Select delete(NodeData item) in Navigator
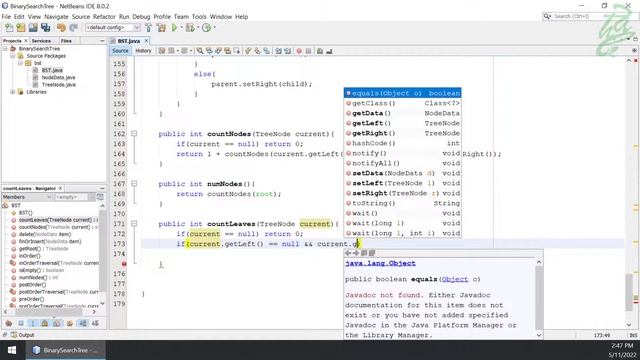This screenshot has height=360, width=640. point(45,234)
